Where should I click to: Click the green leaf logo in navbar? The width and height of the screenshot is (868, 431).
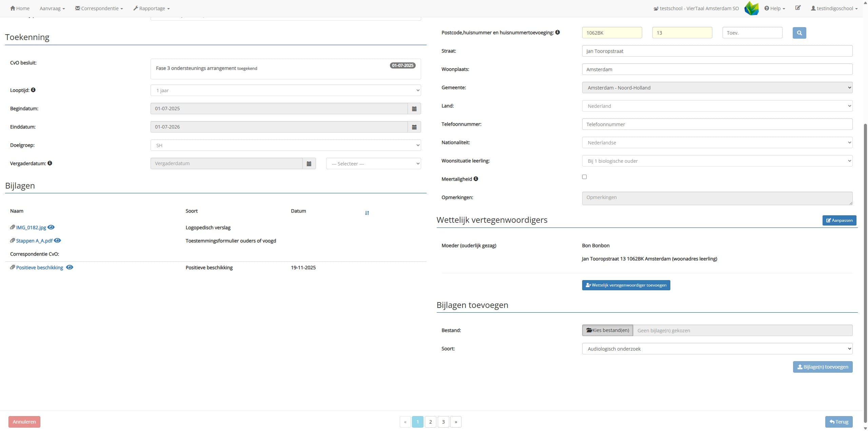pyautogui.click(x=751, y=8)
